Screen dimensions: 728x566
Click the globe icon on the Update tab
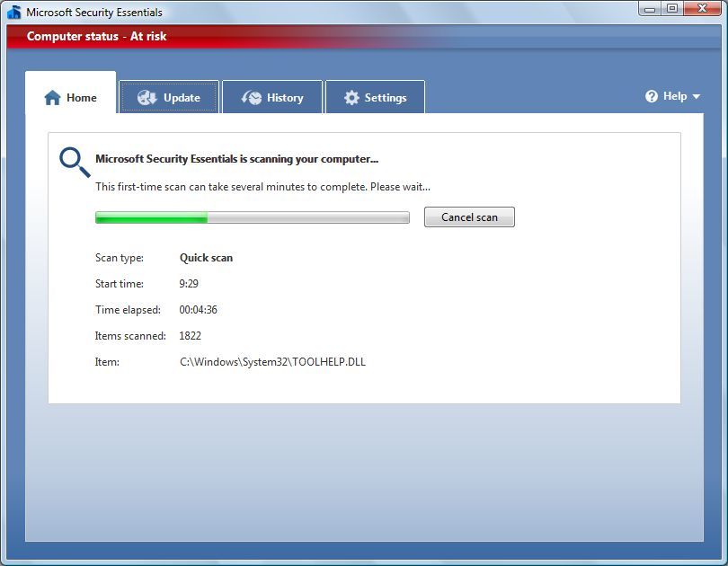pyautogui.click(x=144, y=97)
